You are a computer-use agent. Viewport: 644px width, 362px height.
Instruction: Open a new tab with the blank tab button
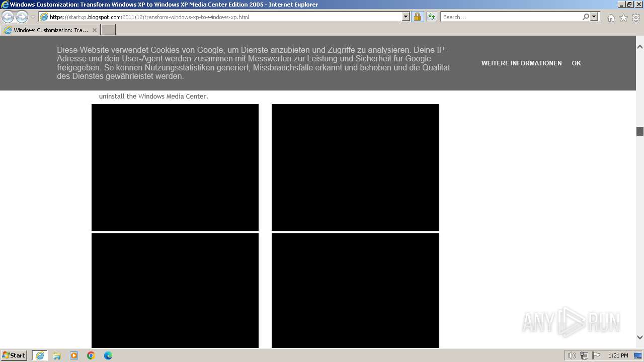108,30
